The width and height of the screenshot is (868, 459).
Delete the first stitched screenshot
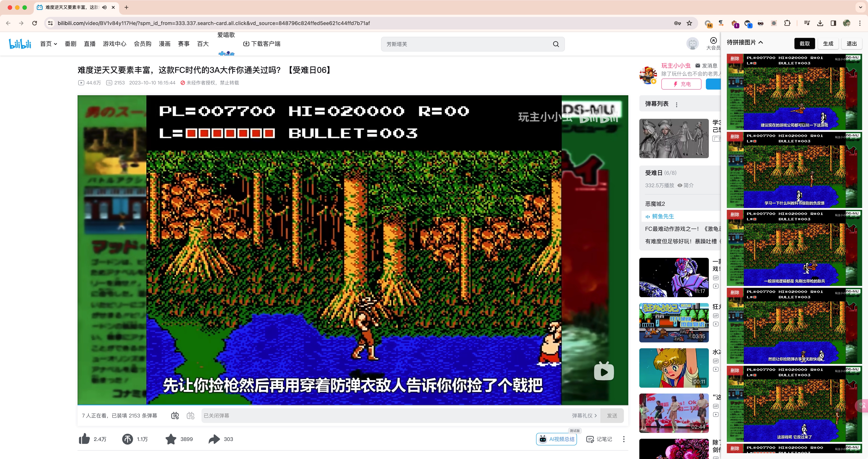[735, 58]
